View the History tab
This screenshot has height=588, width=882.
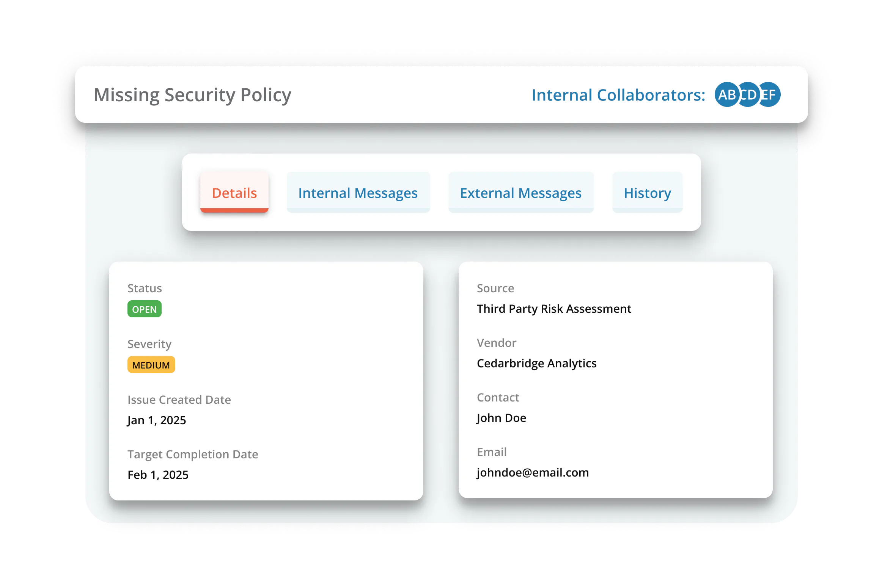[x=647, y=193]
